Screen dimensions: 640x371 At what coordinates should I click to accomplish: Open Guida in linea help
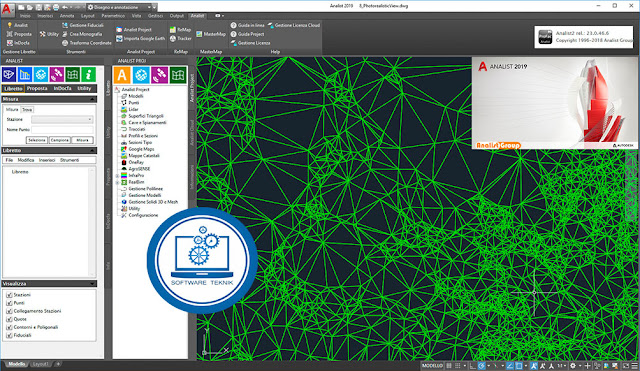point(247,25)
